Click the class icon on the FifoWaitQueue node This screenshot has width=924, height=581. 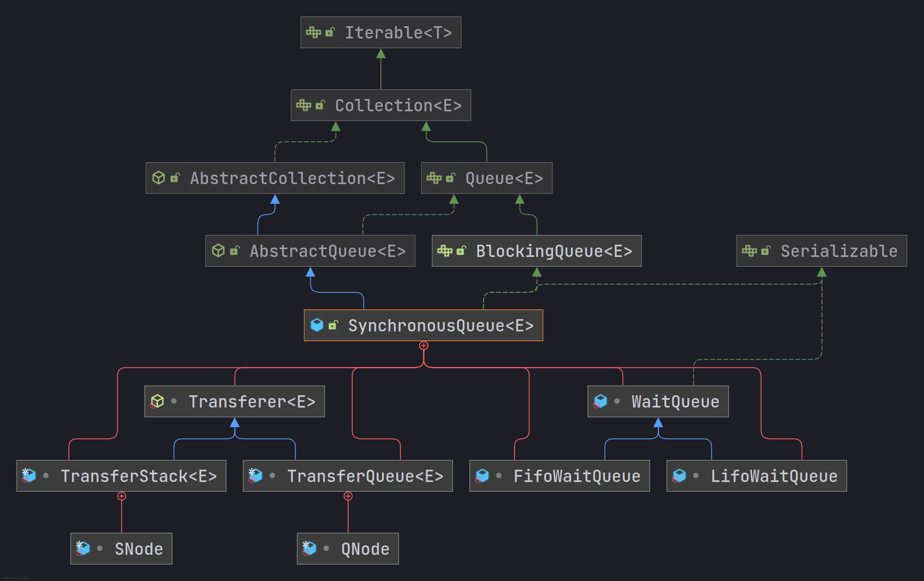tap(482, 476)
